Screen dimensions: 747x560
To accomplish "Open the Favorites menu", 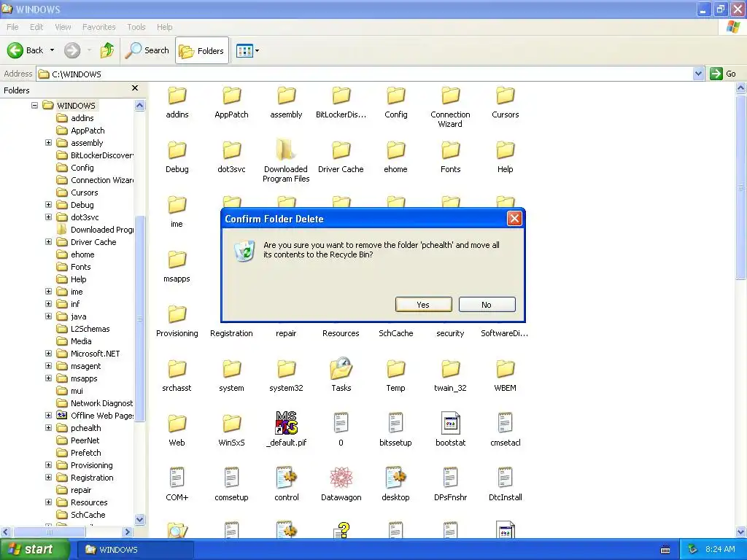I will click(99, 27).
